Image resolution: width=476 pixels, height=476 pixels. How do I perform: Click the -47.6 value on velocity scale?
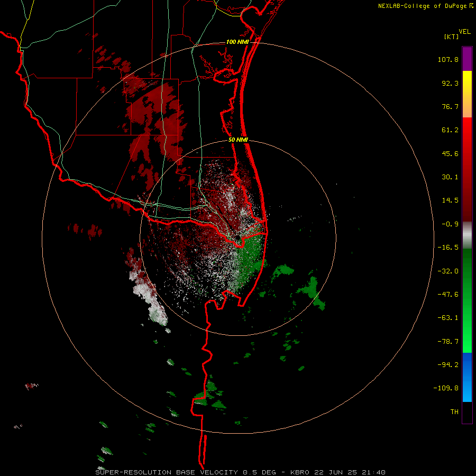(448, 295)
